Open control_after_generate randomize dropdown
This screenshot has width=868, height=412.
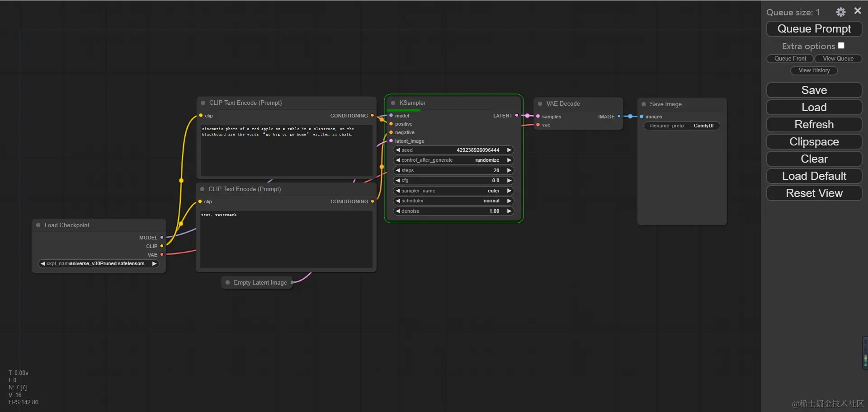[453, 160]
